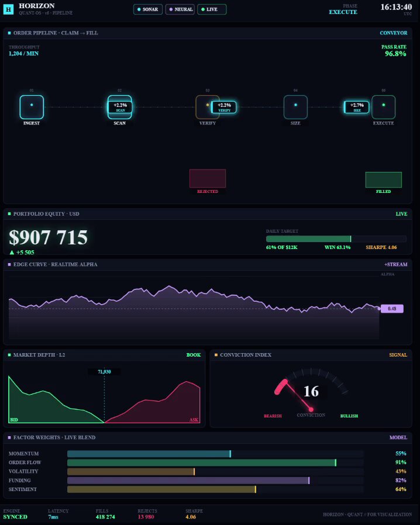Click the 43% volatility value
The height and width of the screenshot is (525, 420).
tap(401, 471)
